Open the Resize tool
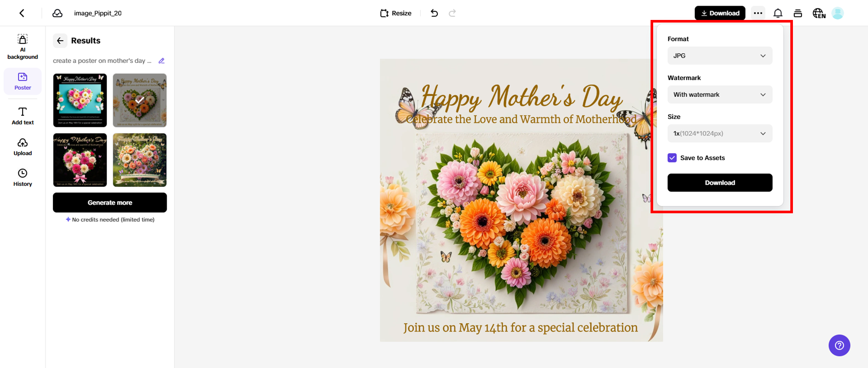This screenshot has height=368, width=868. [x=395, y=13]
